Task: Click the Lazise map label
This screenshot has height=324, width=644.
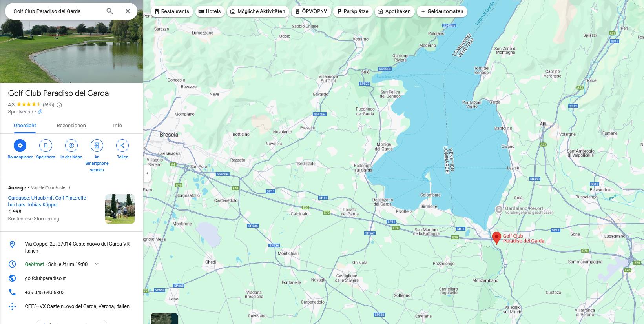Action: pyautogui.click(x=513, y=168)
